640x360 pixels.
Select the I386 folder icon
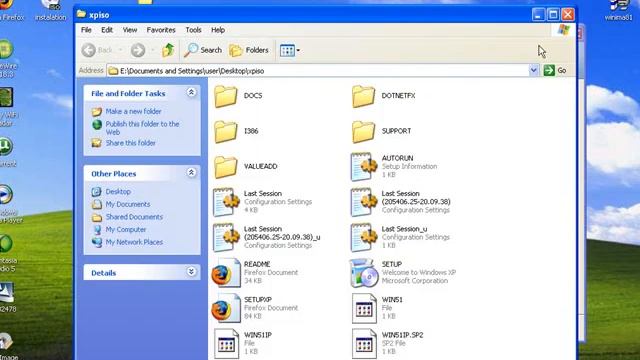point(226,131)
